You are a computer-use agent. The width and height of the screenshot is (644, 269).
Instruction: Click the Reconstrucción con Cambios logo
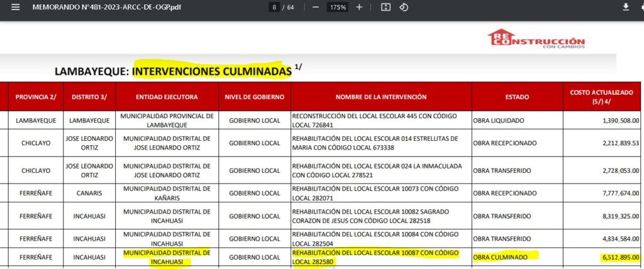click(536, 39)
